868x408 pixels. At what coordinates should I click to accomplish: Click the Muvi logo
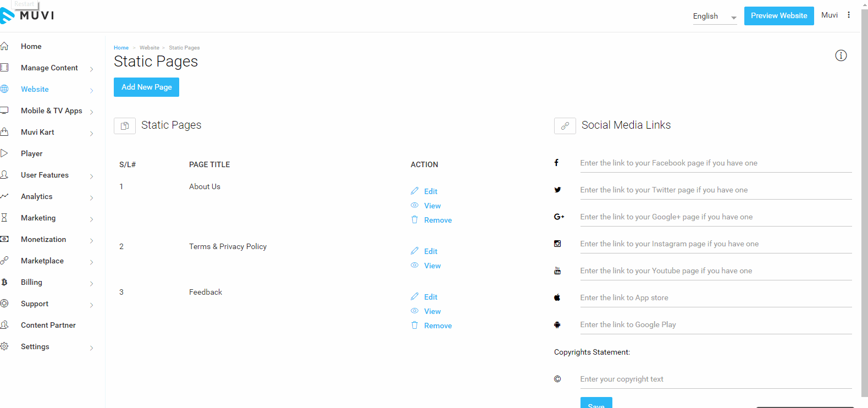coord(27,15)
